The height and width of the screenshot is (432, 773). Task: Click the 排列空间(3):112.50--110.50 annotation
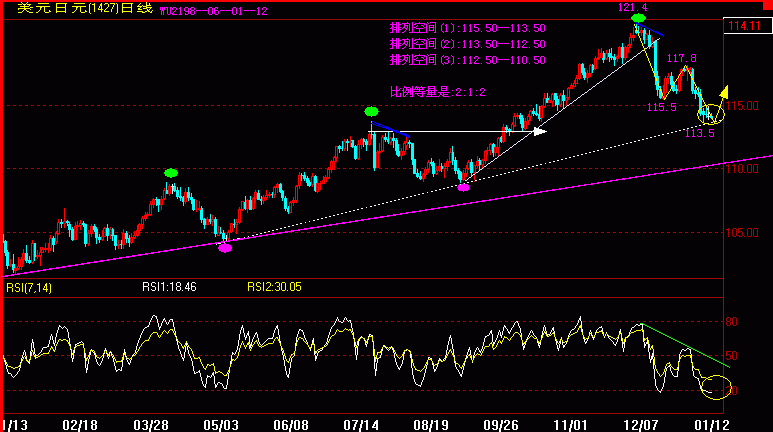[467, 60]
